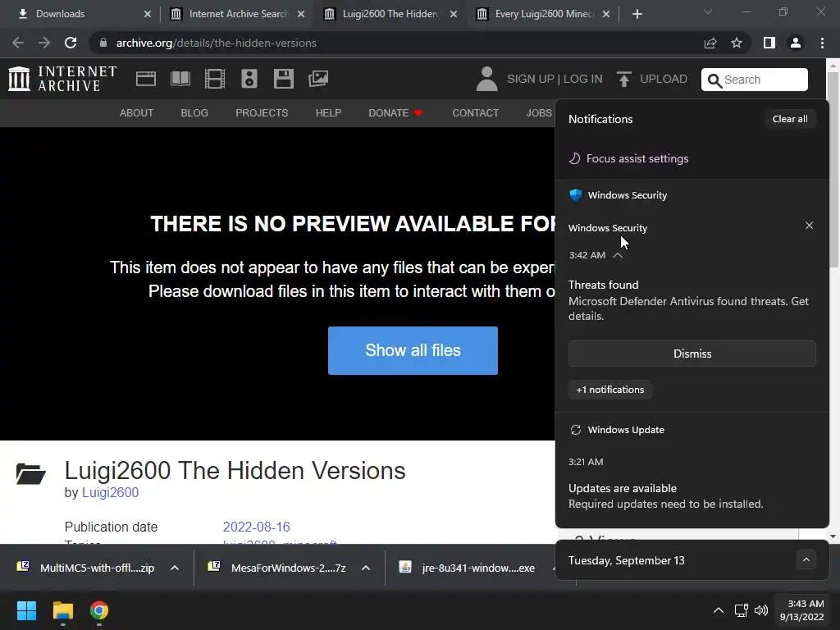Image resolution: width=840 pixels, height=630 pixels.
Task: Click the address bar URL
Action: (x=216, y=43)
